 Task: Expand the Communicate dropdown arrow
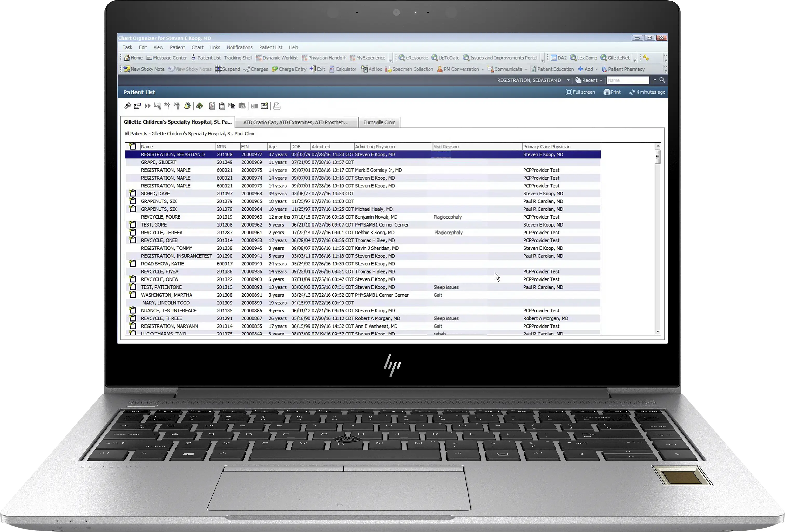coord(526,69)
